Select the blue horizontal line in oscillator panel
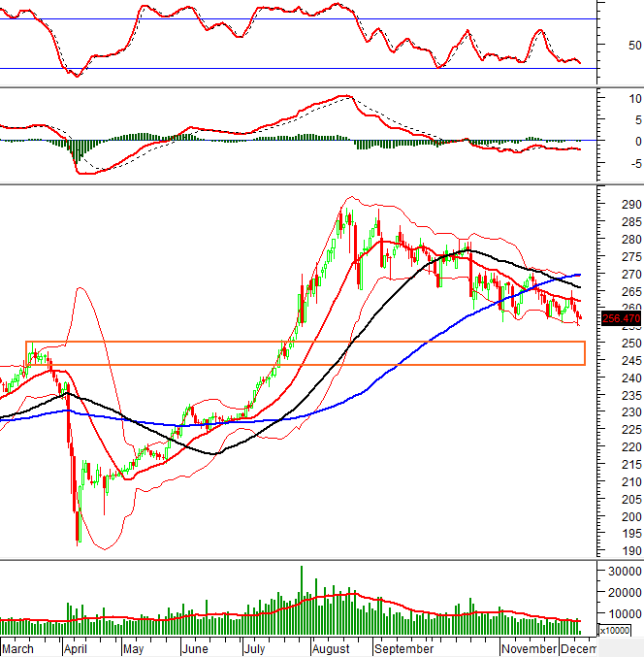The height and width of the screenshot is (657, 644). [x=291, y=68]
